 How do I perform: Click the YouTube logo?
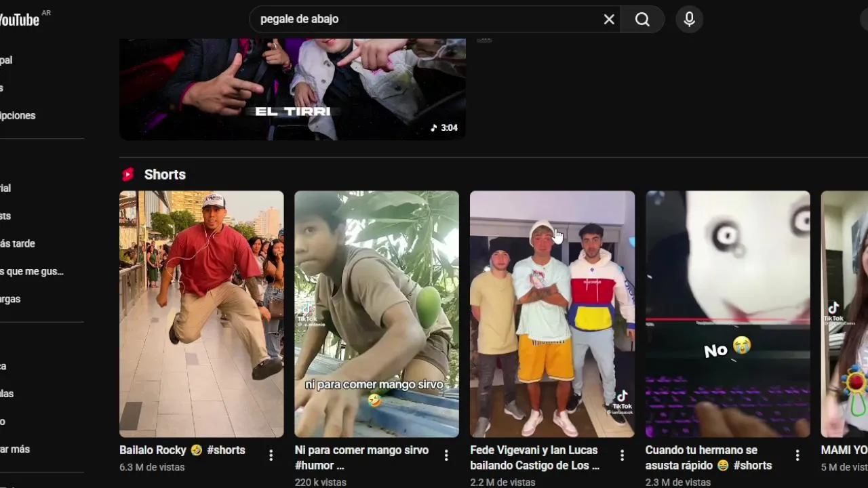click(19, 20)
